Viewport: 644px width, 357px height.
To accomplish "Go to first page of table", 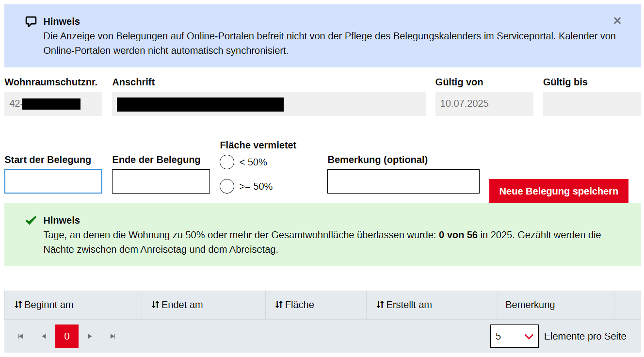I will 20,336.
